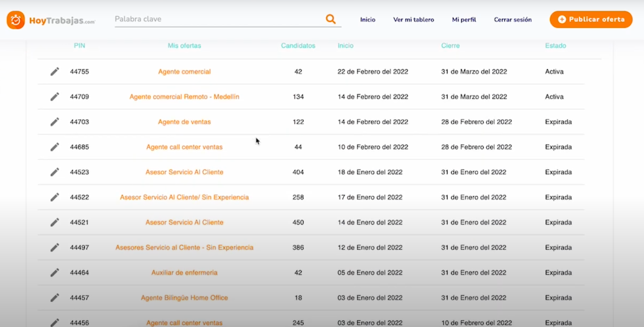644x327 pixels.
Task: Select Cerrar sesión to log out
Action: (513, 19)
